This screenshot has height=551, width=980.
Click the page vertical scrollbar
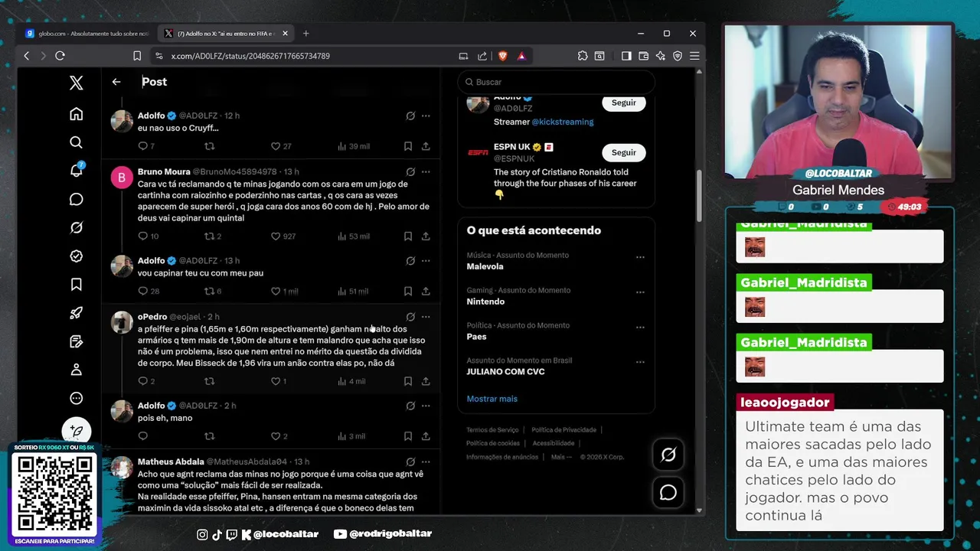[699, 195]
